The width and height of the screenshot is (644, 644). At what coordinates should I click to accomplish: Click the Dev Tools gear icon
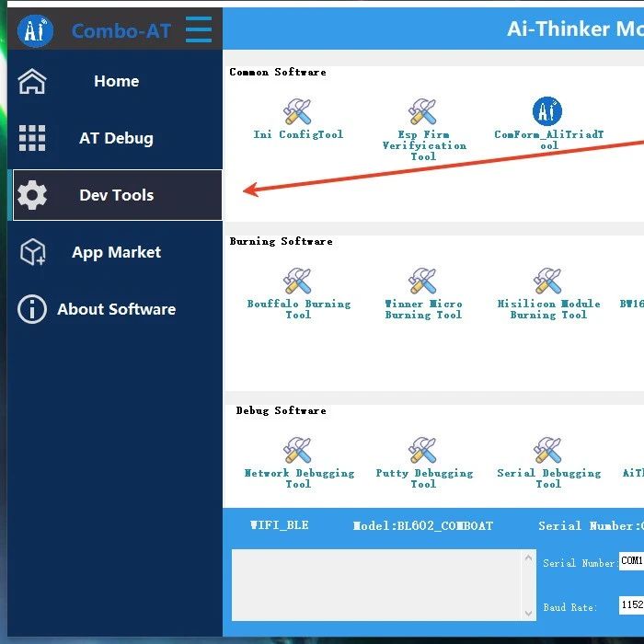tap(32, 195)
